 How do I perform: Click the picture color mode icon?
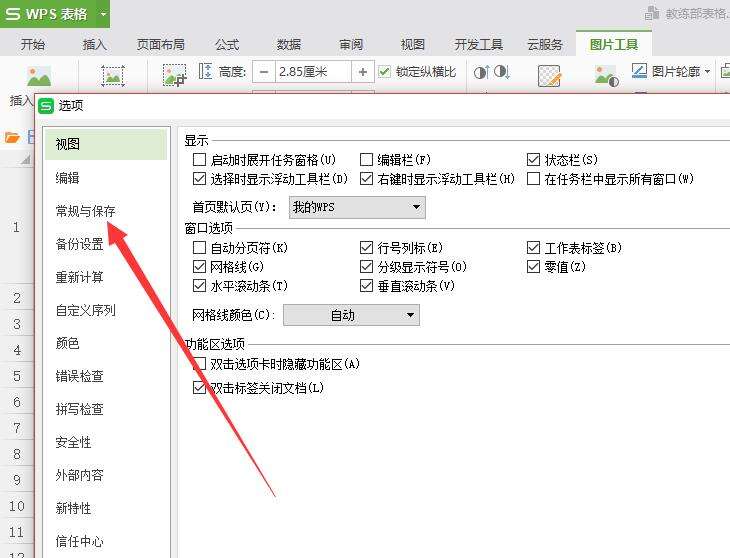606,76
